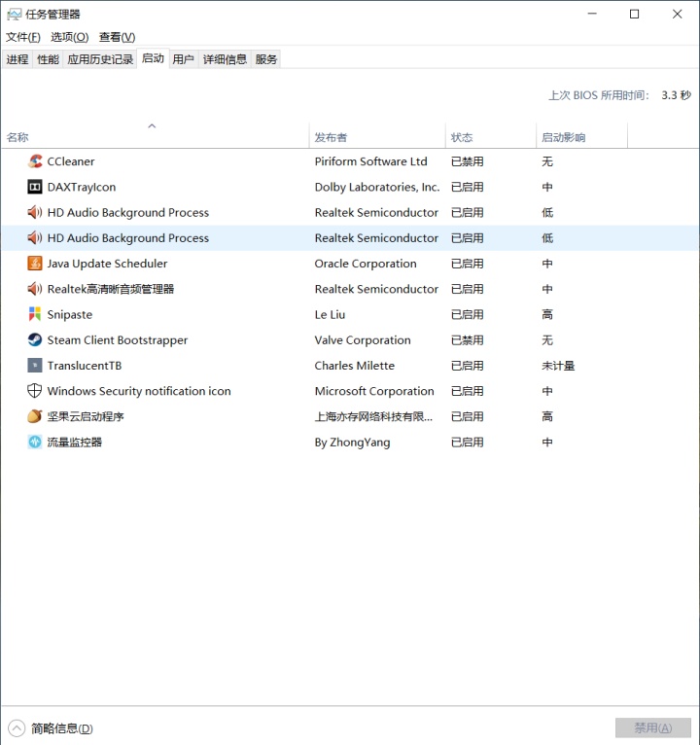Click the 未计量 startup impact value
The image size is (700, 745).
pyautogui.click(x=558, y=366)
